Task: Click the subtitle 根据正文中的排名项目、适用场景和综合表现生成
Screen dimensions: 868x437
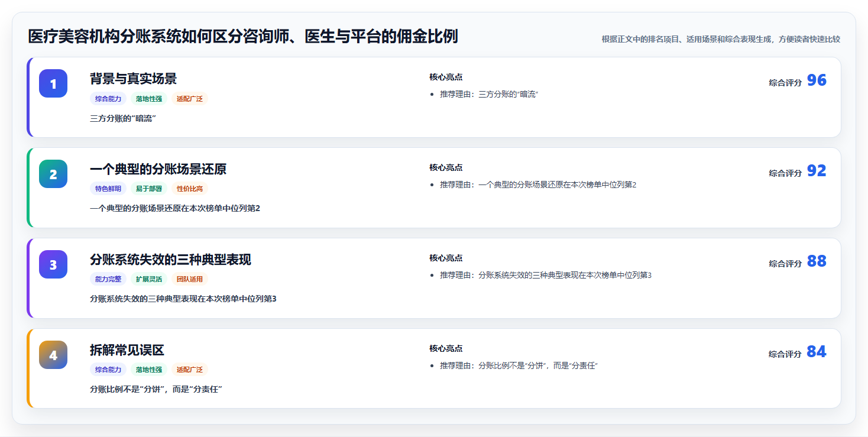Action: coord(721,39)
